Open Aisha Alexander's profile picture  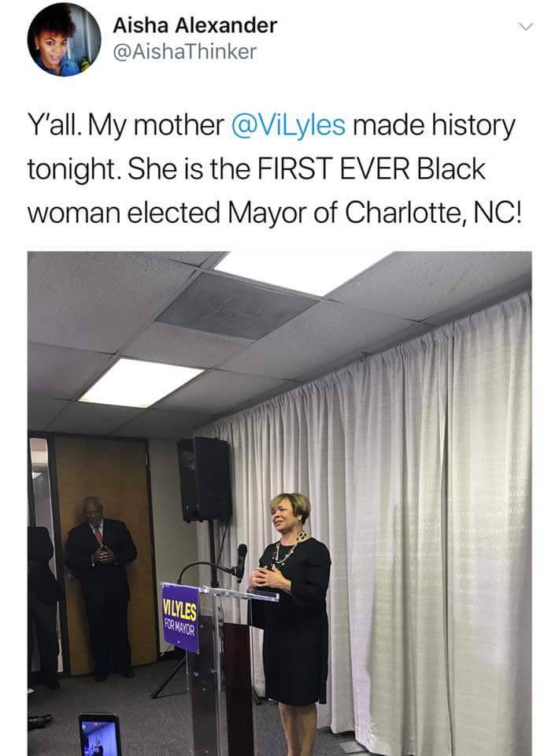coord(64,39)
